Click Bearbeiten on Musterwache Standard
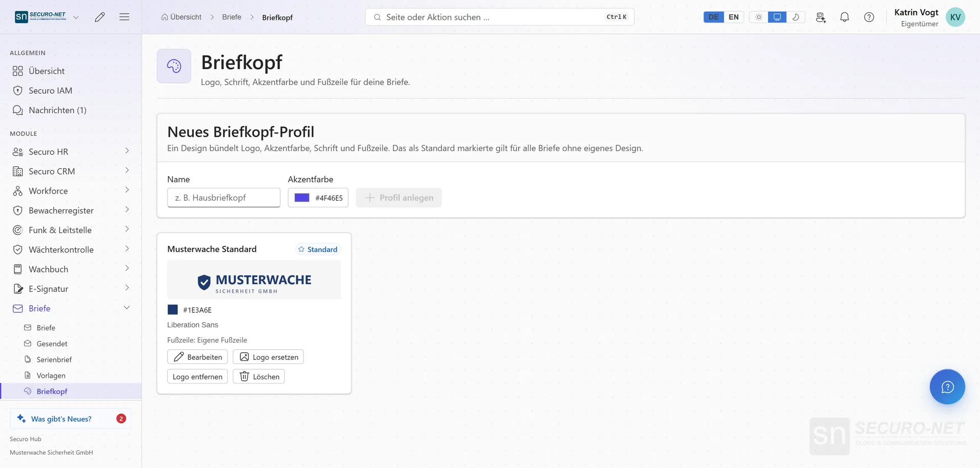 [x=197, y=357]
